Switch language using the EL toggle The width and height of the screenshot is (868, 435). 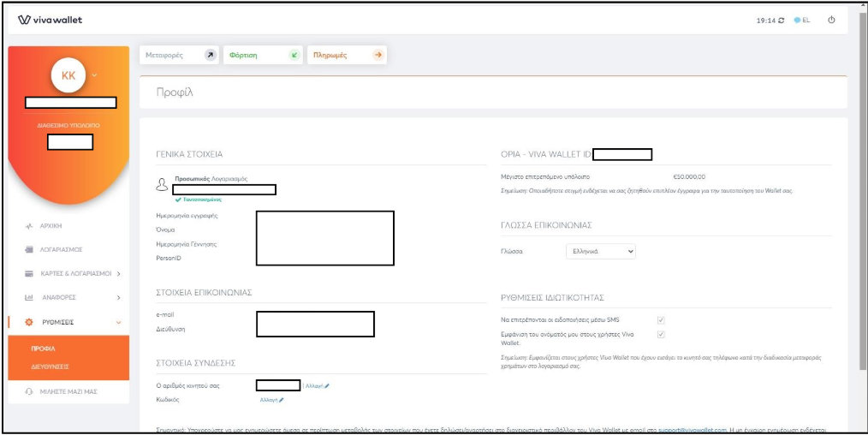(801, 21)
